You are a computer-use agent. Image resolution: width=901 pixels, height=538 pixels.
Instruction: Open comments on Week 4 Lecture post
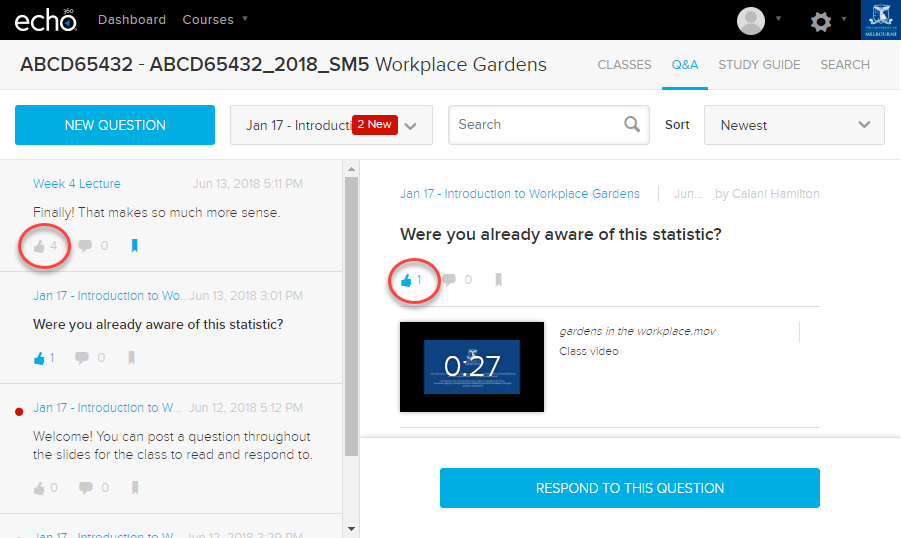(x=85, y=246)
